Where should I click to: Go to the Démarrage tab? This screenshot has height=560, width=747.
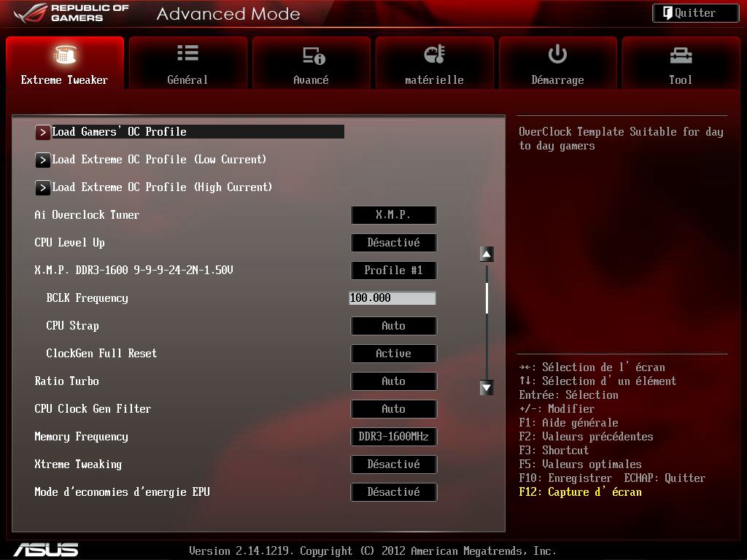pos(557,63)
